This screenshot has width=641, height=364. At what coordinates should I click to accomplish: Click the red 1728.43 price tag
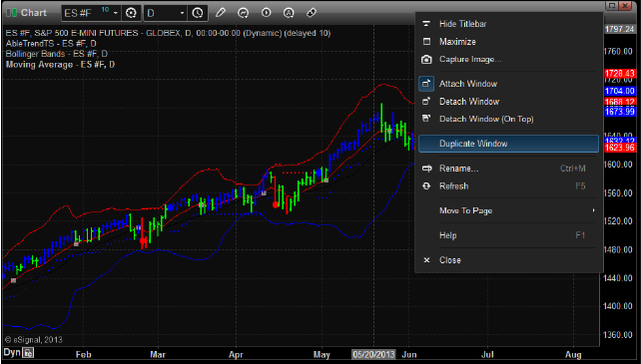pyautogui.click(x=620, y=74)
